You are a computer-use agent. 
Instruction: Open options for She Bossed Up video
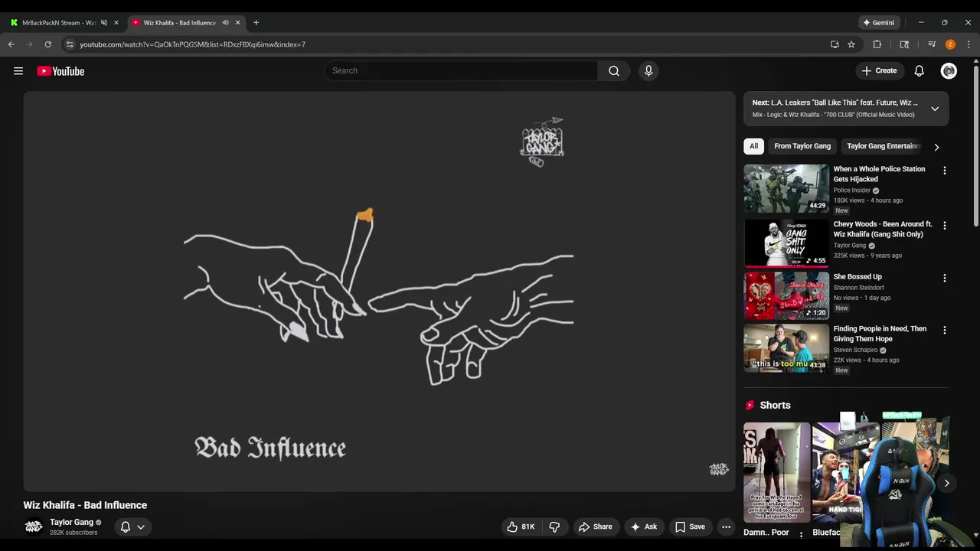pyautogui.click(x=944, y=279)
